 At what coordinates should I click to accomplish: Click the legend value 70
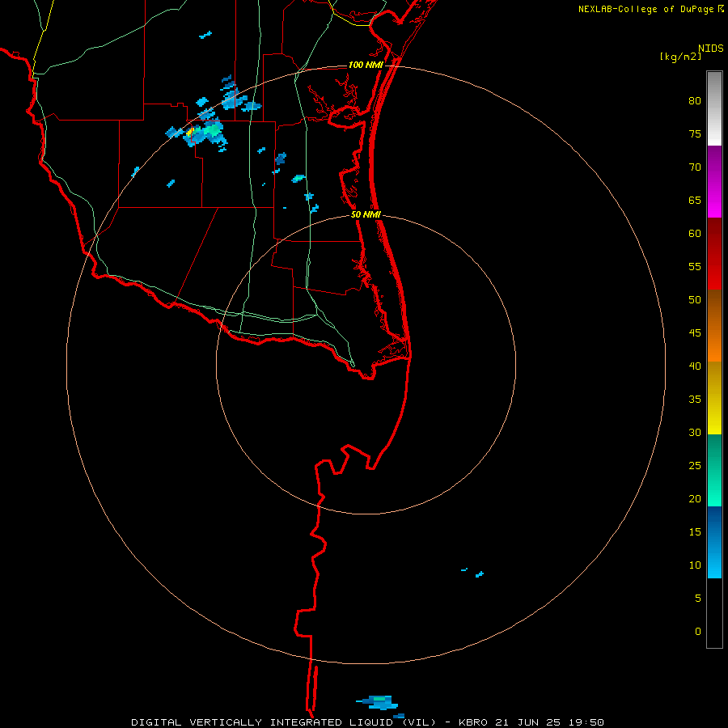pyautogui.click(x=695, y=167)
